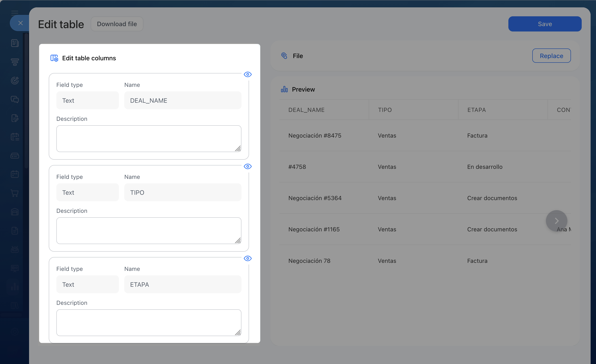The height and width of the screenshot is (364, 596).
Task: Open the robot automation sidebar icon
Action: tap(15, 249)
